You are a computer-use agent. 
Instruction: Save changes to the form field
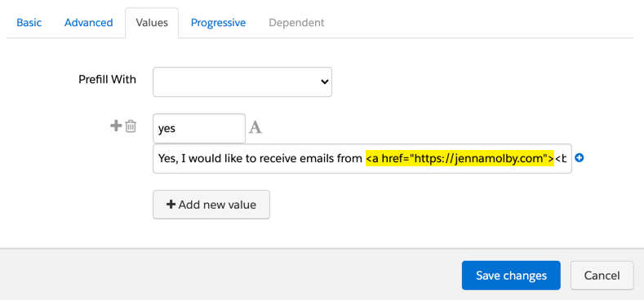pos(511,276)
